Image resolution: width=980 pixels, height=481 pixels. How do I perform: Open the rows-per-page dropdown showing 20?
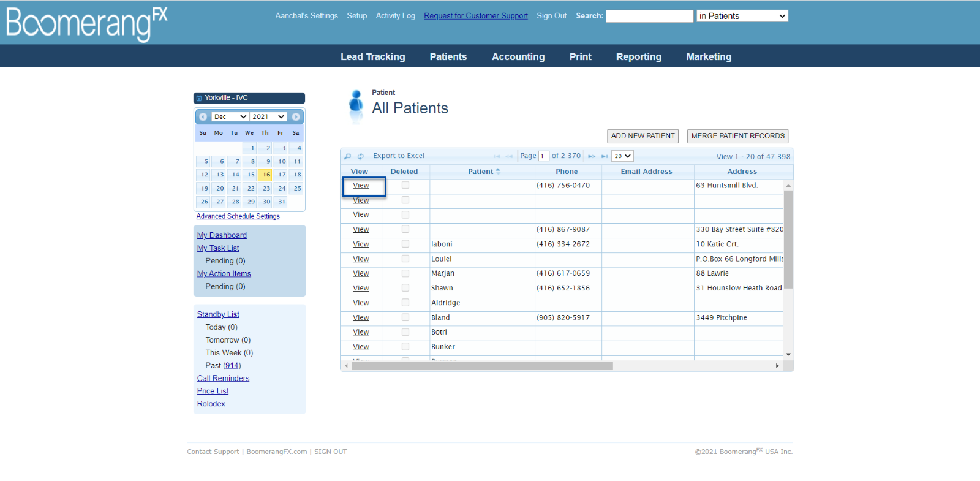coord(622,156)
